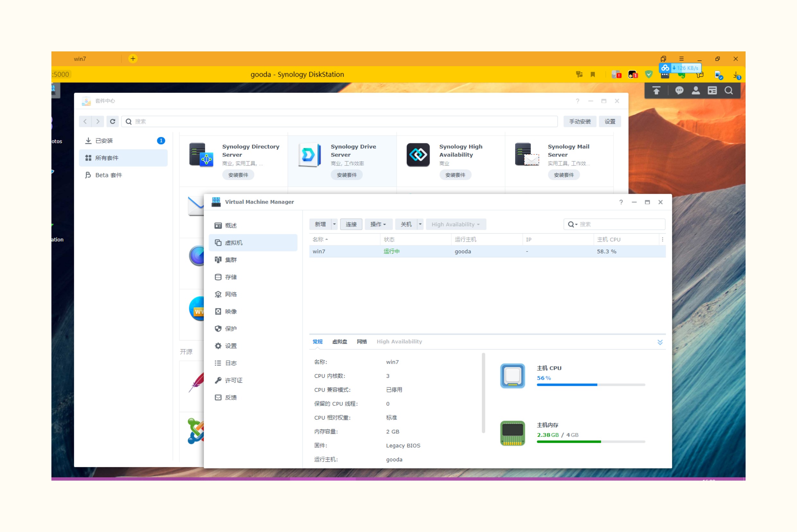797x532 pixels.
Task: Click the browser bookmark icon
Action: click(593, 75)
